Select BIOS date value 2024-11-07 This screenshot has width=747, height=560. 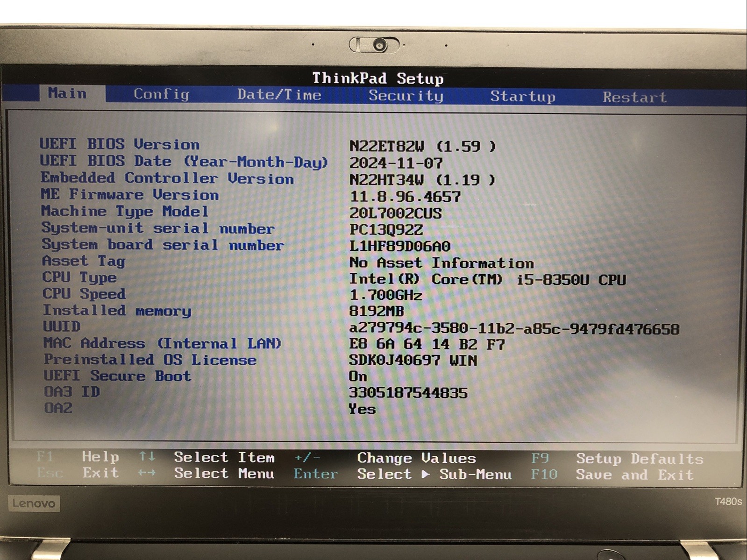pyautogui.click(x=396, y=163)
